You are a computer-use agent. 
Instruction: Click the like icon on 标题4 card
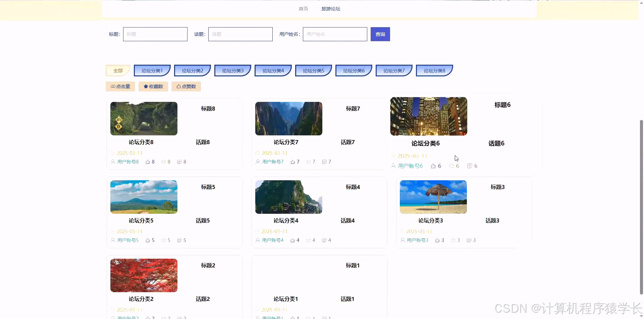click(292, 240)
